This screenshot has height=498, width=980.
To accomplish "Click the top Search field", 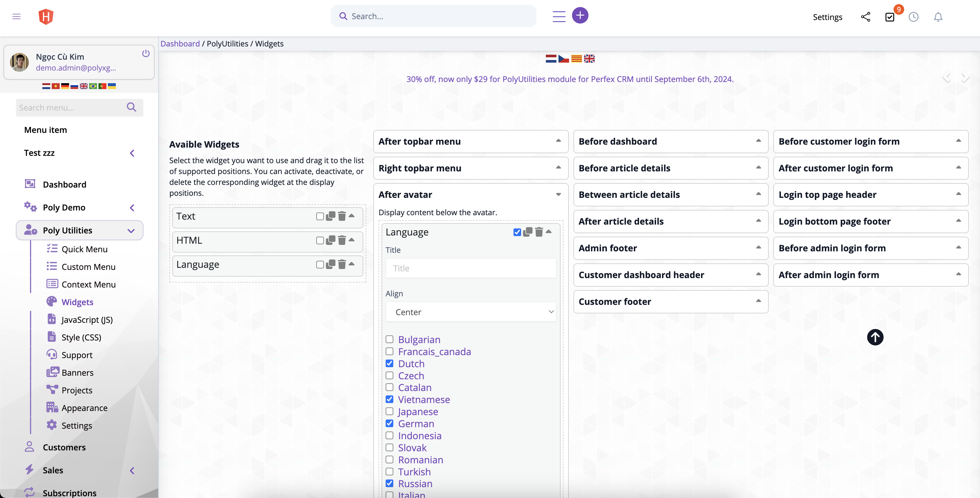I will pos(433,16).
